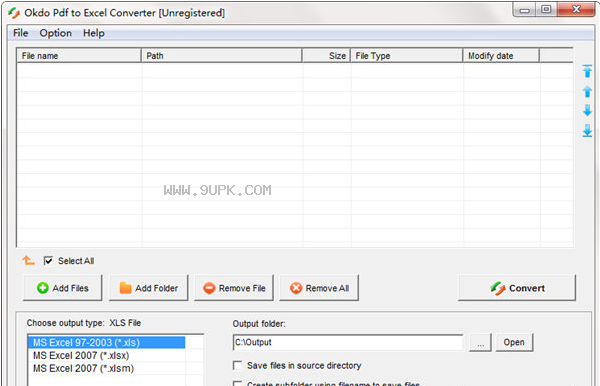Sort by the File Type column header

(406, 55)
